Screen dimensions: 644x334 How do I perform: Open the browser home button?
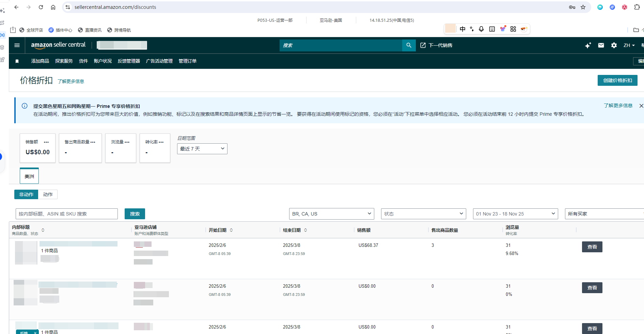(x=53, y=7)
